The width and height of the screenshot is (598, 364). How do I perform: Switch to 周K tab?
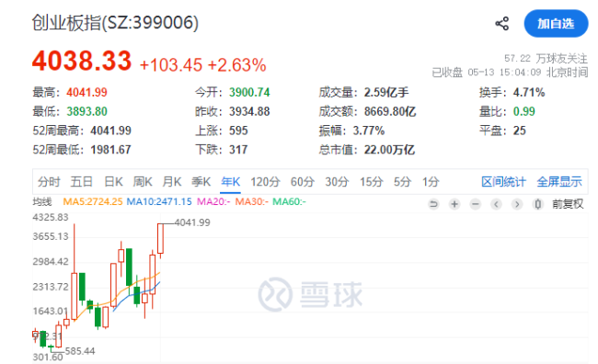143,182
